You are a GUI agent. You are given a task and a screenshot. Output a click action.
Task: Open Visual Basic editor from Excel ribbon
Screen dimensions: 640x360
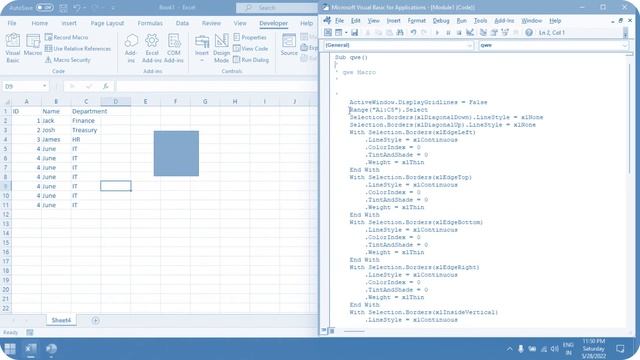click(x=13, y=48)
